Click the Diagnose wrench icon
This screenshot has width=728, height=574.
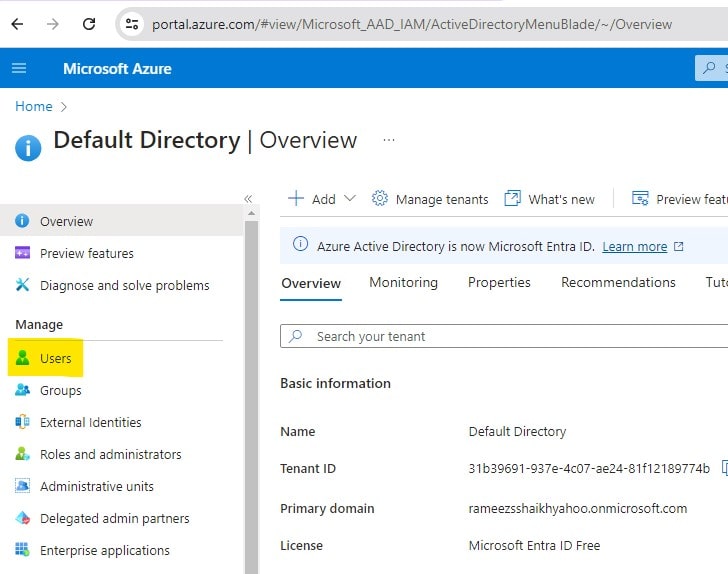pos(22,284)
